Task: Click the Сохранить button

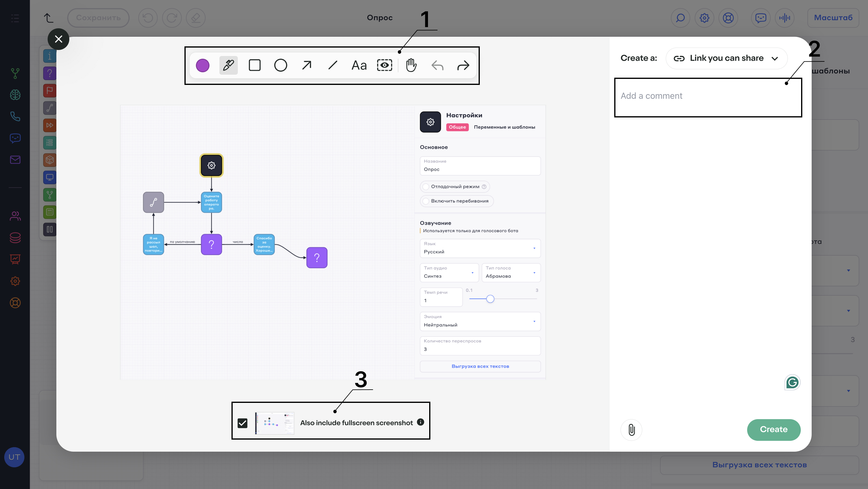Action: coord(98,18)
